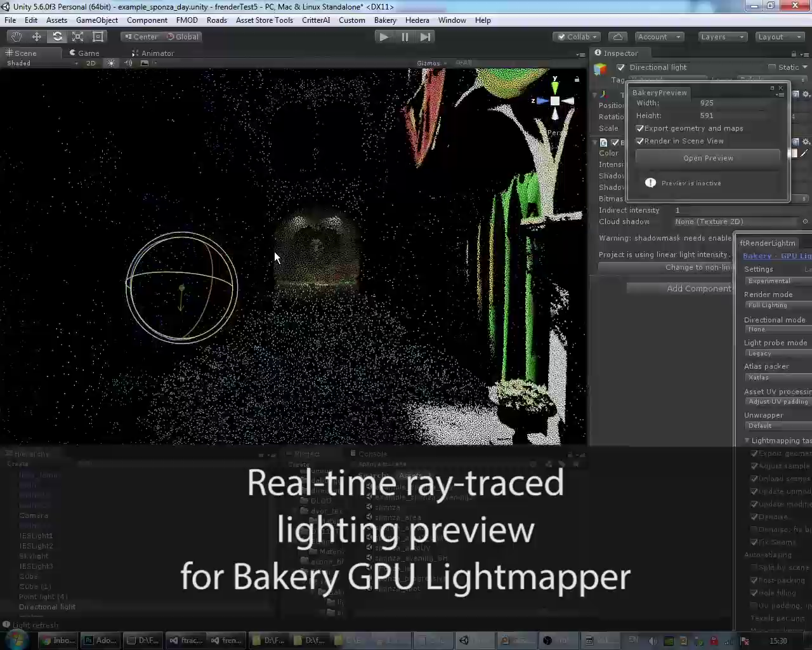The width and height of the screenshot is (812, 650).
Task: Open cloud services icon button
Action: [x=617, y=37]
